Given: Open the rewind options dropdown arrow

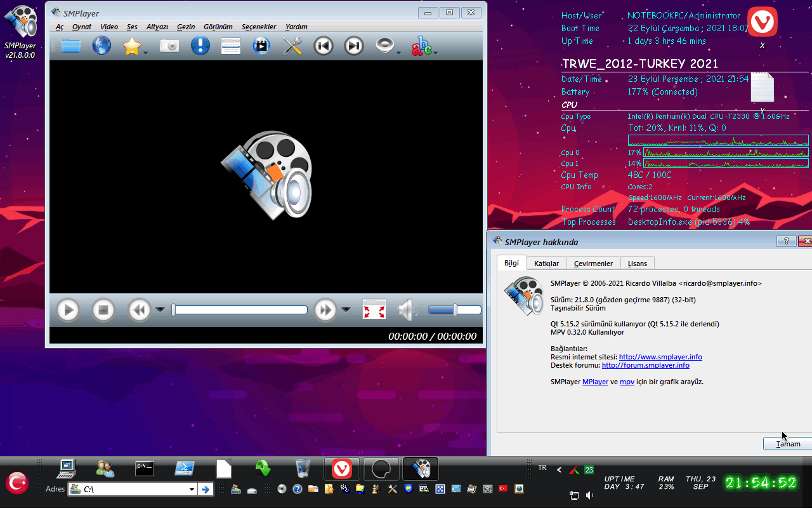Looking at the screenshot, I should point(160,310).
